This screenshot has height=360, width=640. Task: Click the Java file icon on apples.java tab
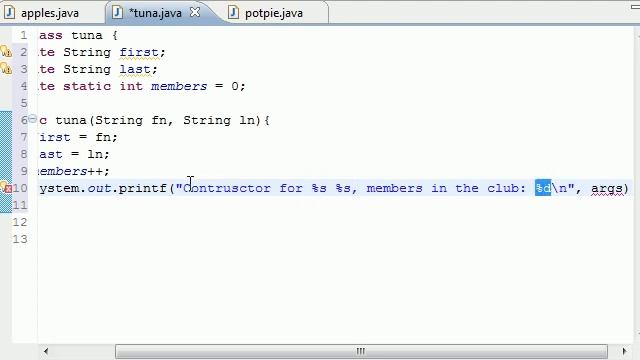coord(9,12)
